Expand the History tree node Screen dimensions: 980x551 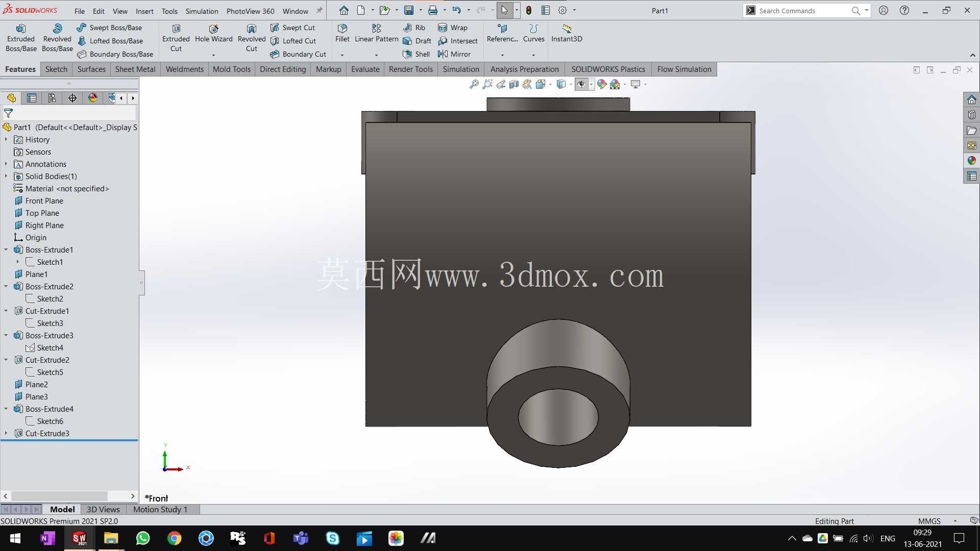[6, 139]
